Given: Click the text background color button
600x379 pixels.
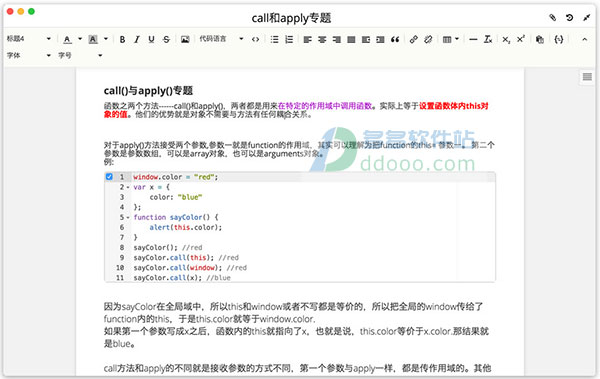Looking at the screenshot, I should point(93,39).
